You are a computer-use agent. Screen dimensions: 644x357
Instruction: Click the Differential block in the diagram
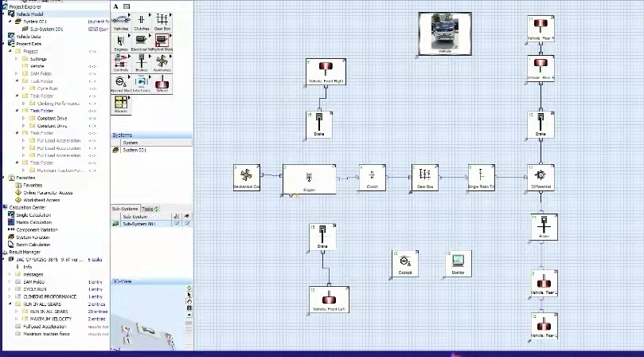click(541, 177)
